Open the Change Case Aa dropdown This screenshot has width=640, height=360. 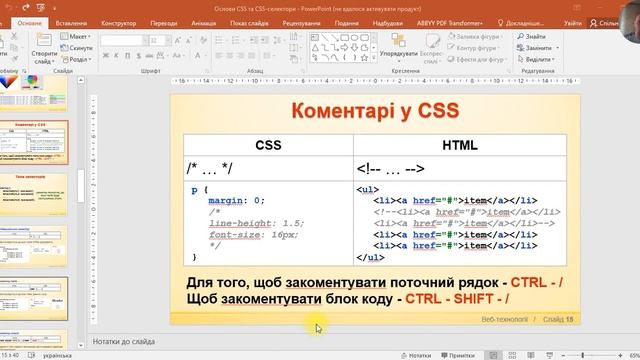point(178,56)
